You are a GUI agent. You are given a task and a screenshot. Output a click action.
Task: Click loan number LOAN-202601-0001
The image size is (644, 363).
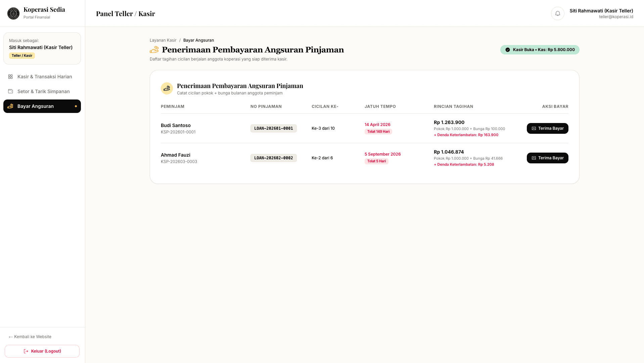point(273,128)
